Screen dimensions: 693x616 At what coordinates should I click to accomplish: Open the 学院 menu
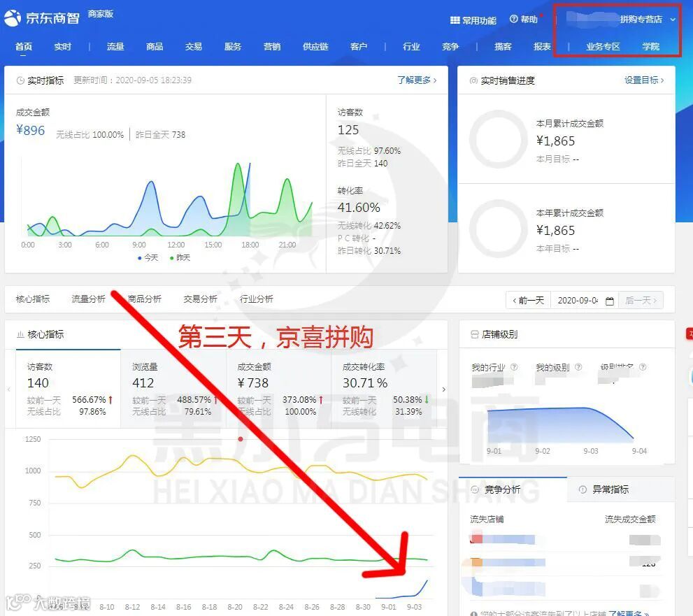tap(650, 46)
